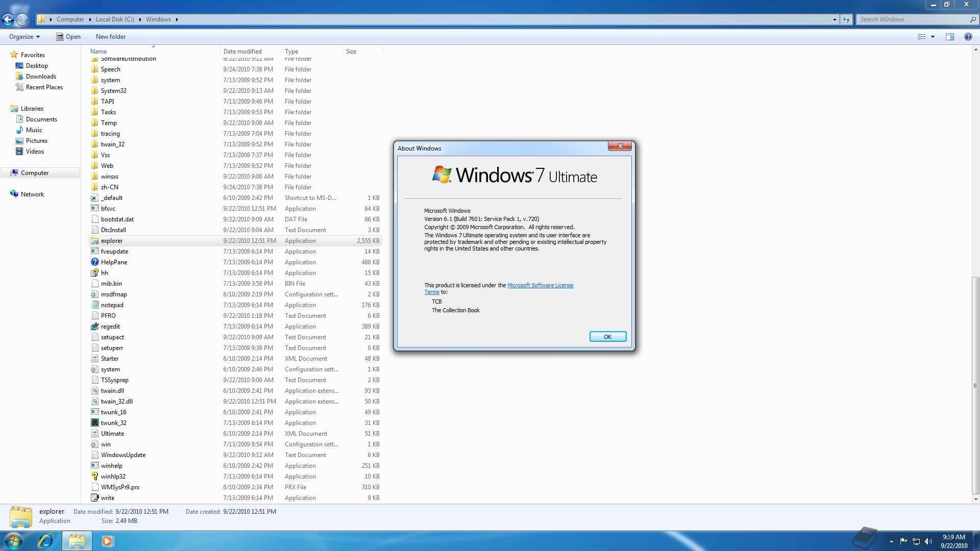Launch Internet Explorer from taskbar

45,541
